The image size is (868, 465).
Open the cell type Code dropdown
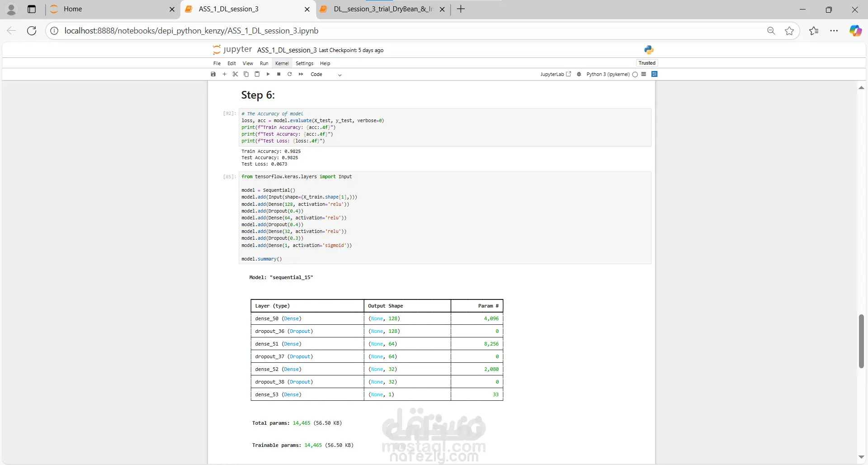tap(326, 74)
